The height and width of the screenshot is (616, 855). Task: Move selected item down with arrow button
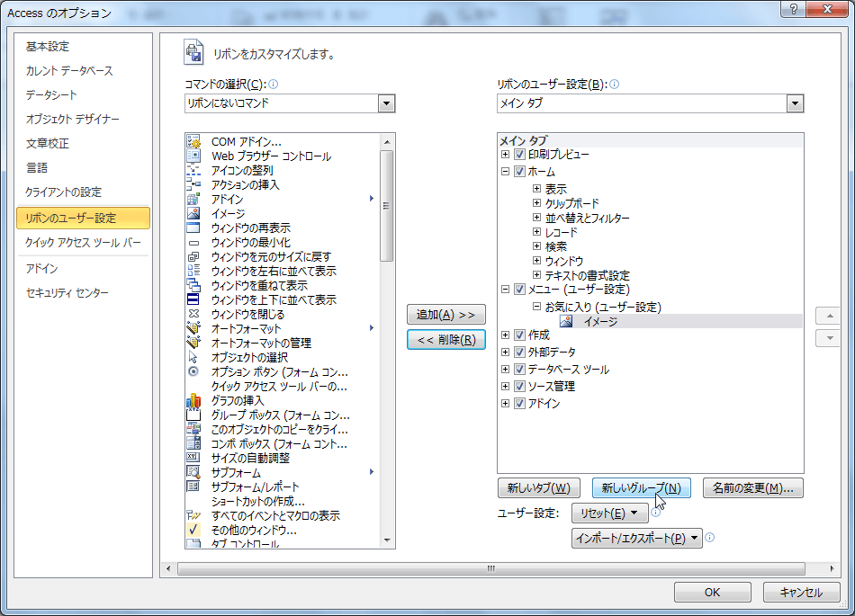pos(830,338)
